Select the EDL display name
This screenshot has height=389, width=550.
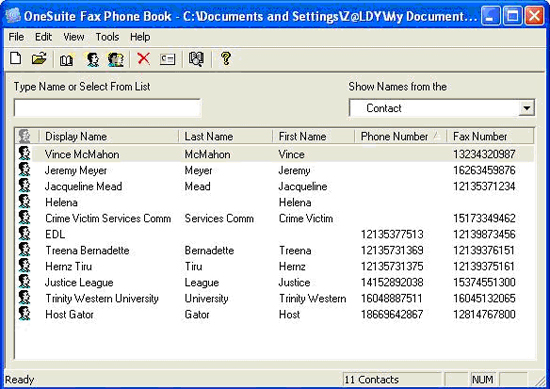point(55,234)
